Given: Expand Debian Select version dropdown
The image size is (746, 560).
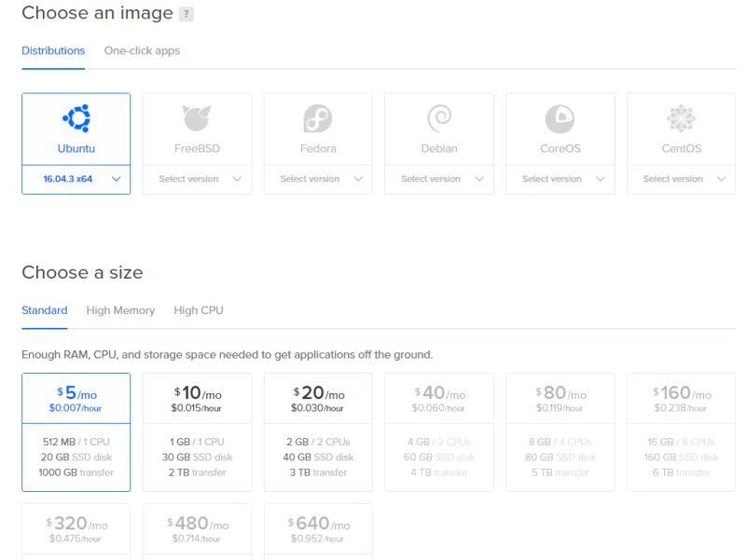Looking at the screenshot, I should (439, 179).
